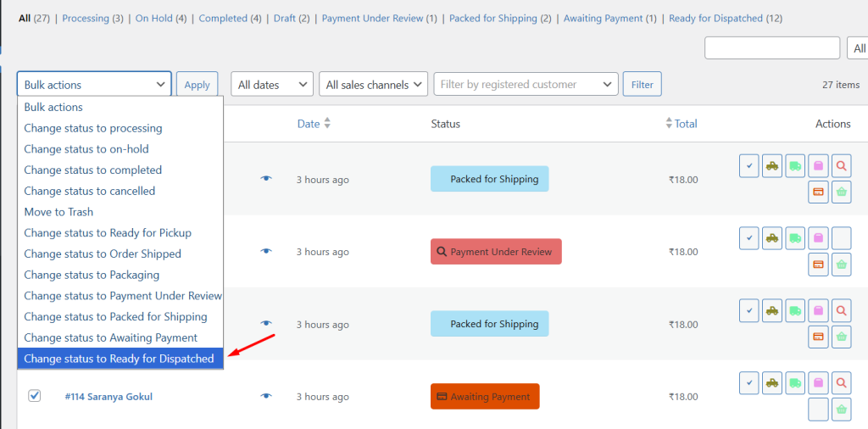Click the pink packaging box icon in Payment Under Review row
The image size is (868, 429).
[818, 238]
